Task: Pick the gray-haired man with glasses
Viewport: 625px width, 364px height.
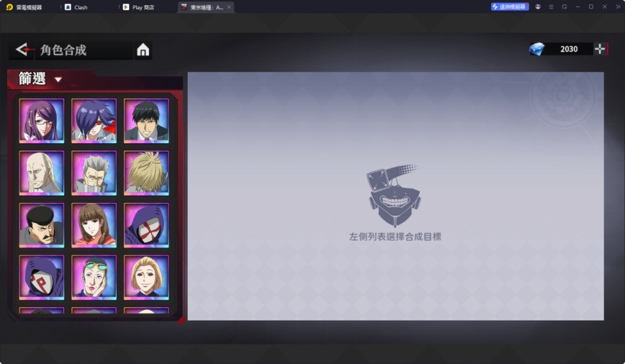Action: [94, 173]
